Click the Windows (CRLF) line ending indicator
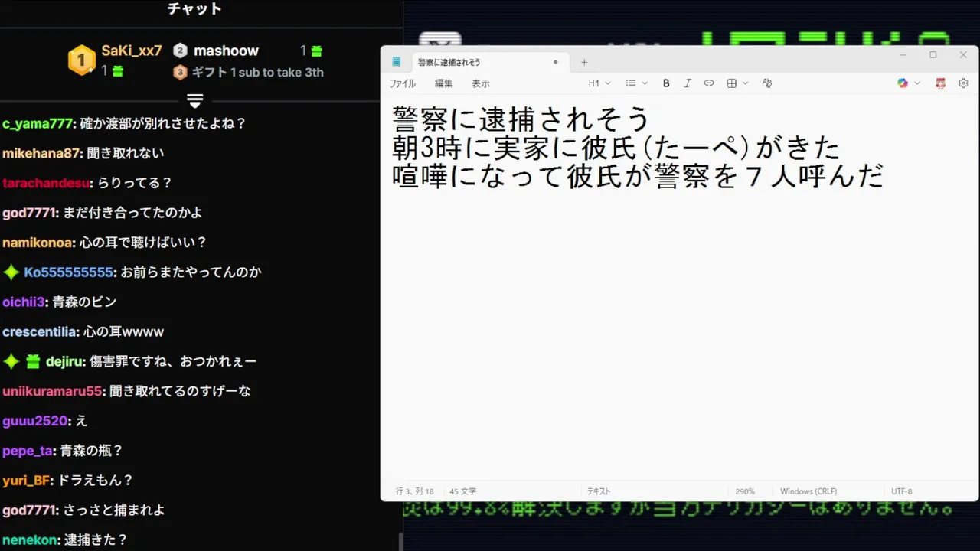The width and height of the screenshot is (980, 551). click(x=808, y=491)
